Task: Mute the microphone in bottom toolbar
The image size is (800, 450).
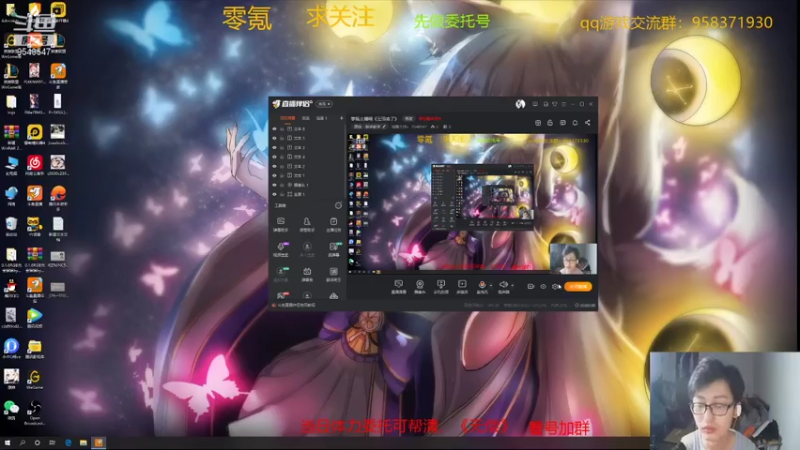Action: 482,286
